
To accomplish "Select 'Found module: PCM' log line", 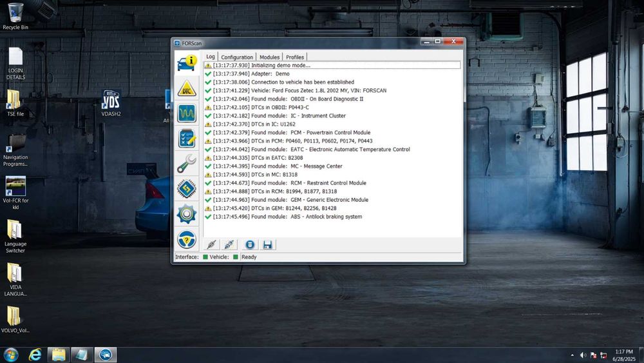I will (332, 133).
